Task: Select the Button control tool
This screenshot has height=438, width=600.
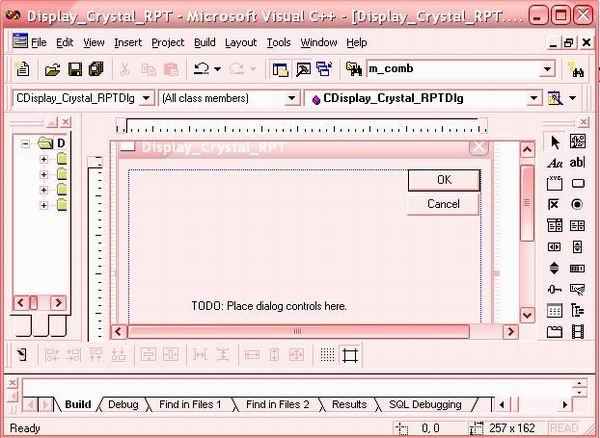Action: (577, 184)
